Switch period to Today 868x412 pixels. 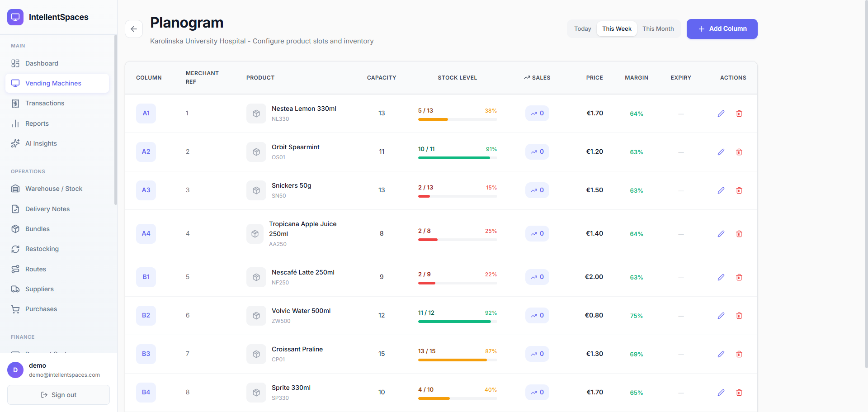(x=582, y=29)
